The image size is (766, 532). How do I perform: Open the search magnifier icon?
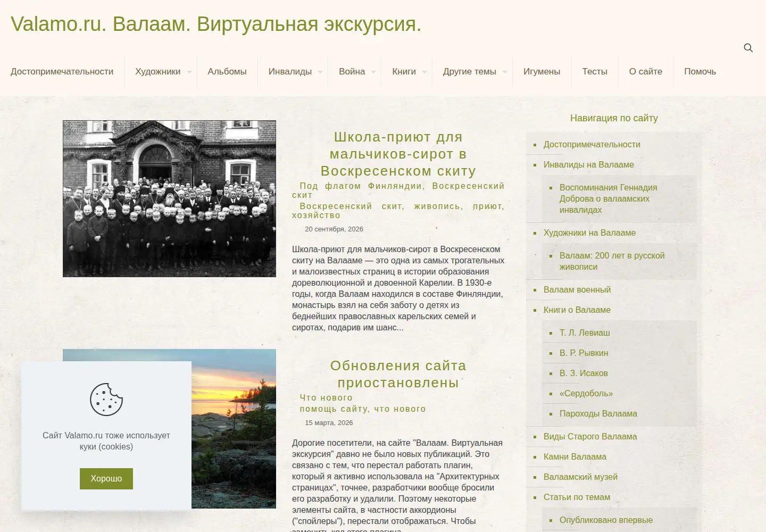coord(748,48)
